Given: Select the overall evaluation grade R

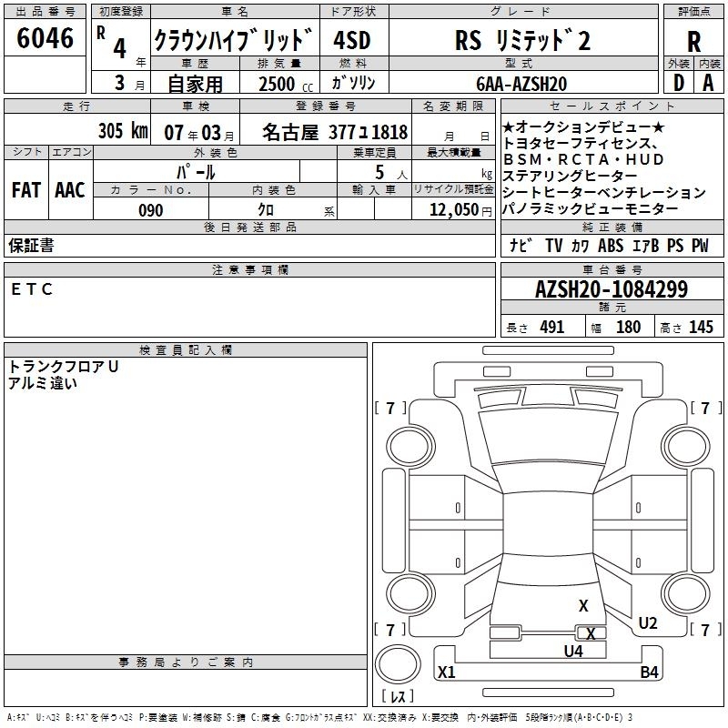Looking at the screenshot, I should tap(693, 42).
